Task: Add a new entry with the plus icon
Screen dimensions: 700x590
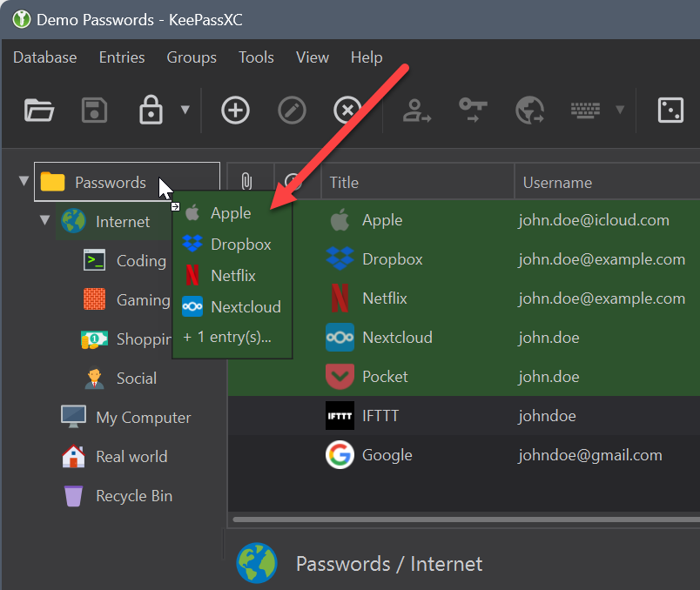Action: tap(235, 111)
